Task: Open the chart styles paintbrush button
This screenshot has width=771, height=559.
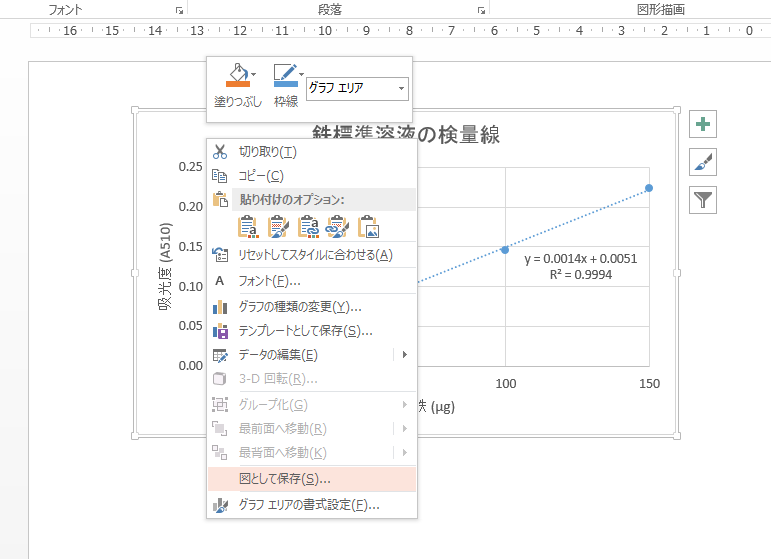Action: coord(704,162)
